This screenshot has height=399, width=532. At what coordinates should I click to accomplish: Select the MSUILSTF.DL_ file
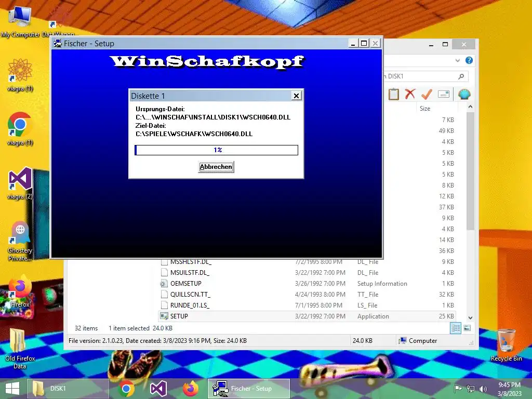[x=307, y=273]
